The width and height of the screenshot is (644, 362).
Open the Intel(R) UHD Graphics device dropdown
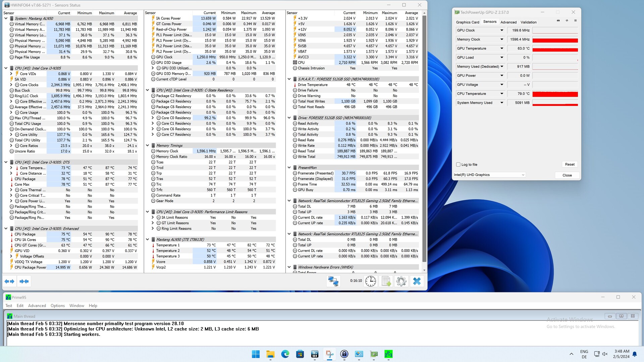click(x=523, y=175)
